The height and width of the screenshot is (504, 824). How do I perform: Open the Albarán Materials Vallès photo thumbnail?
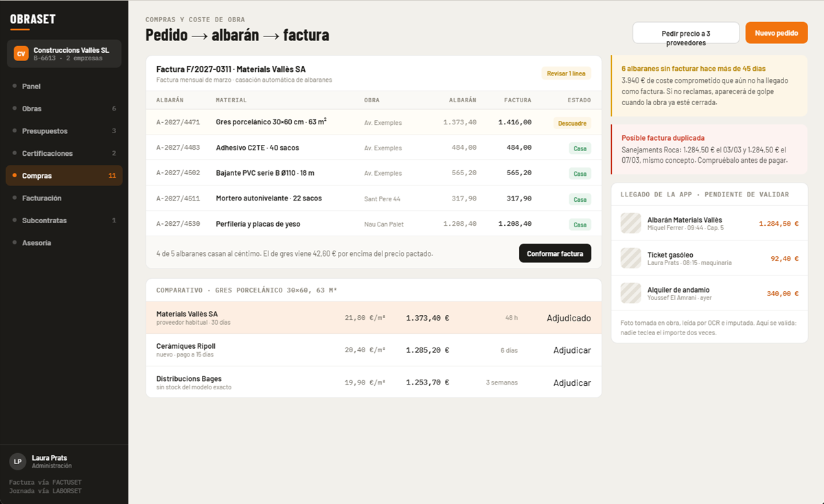[630, 223]
